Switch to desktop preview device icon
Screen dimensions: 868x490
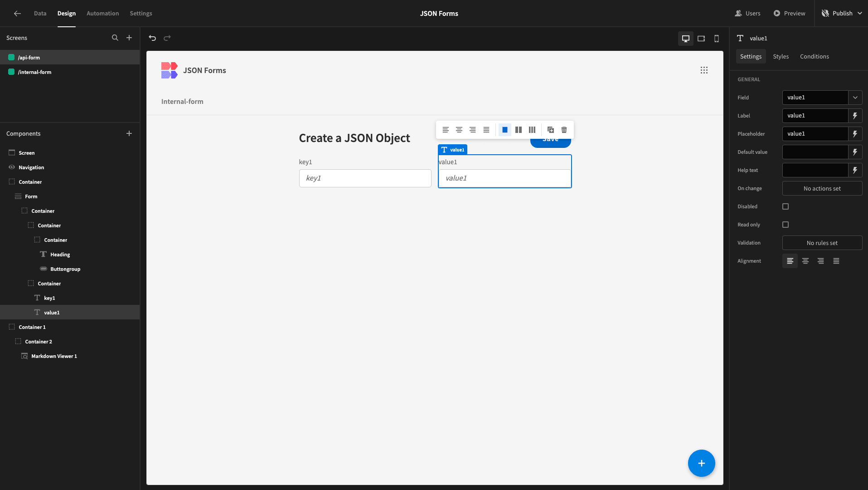tap(686, 39)
